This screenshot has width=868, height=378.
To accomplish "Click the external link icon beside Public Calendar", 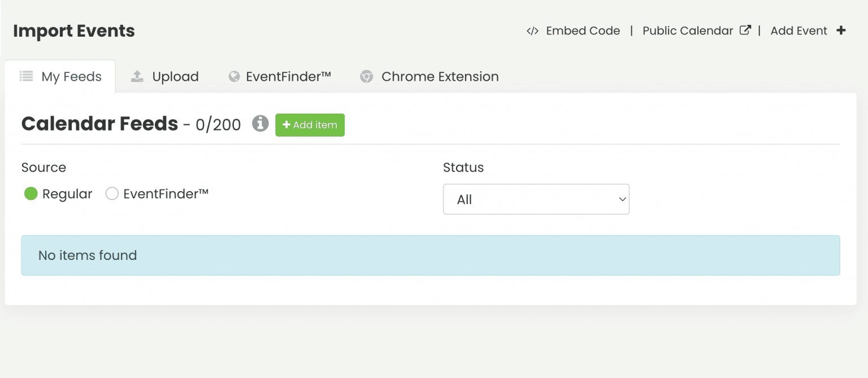I will (x=746, y=30).
